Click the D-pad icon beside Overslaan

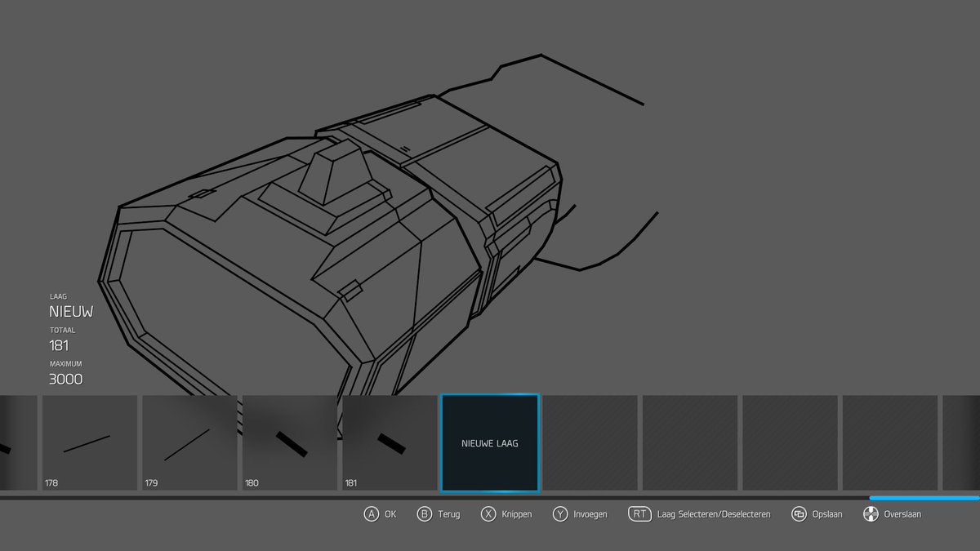click(x=871, y=514)
